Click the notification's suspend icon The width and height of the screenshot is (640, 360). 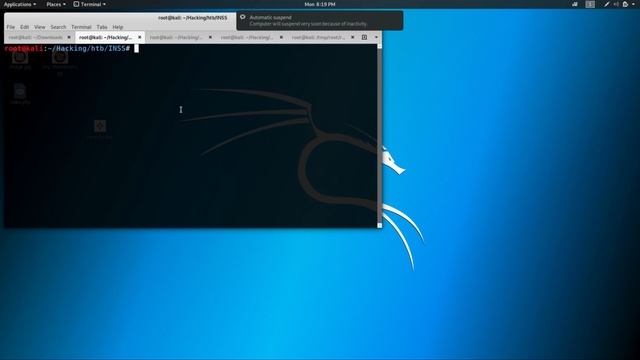click(x=242, y=17)
